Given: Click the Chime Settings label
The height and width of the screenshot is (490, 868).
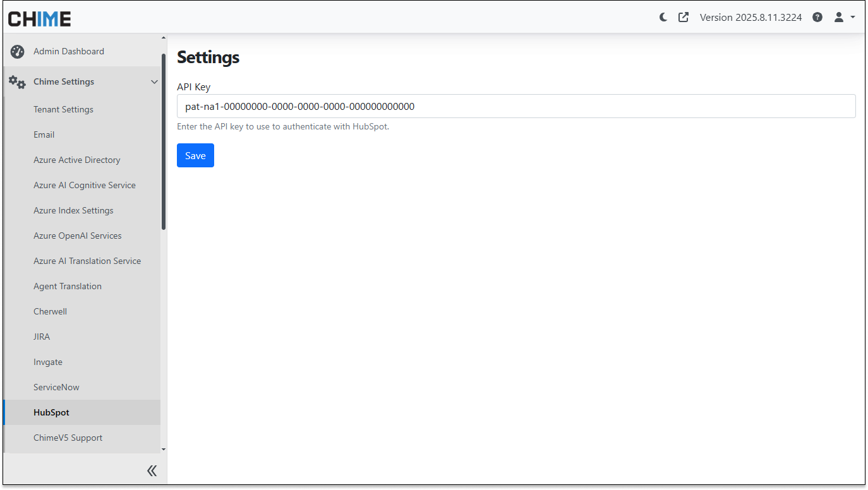Looking at the screenshot, I should pyautogui.click(x=64, y=82).
